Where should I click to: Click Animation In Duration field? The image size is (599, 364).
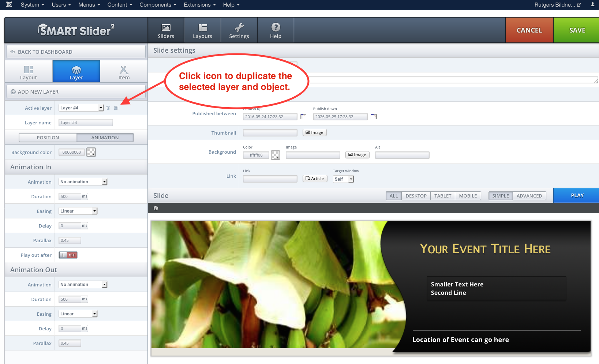coord(70,196)
